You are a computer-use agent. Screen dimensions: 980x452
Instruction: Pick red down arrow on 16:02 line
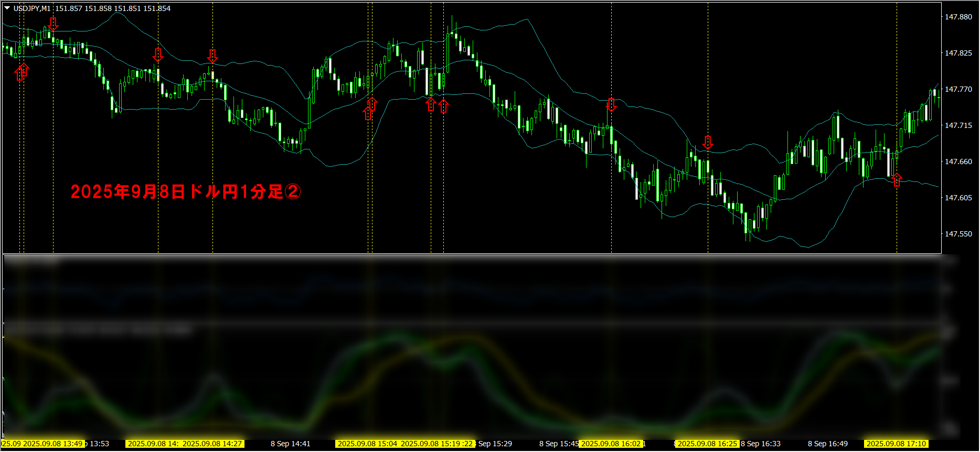click(611, 104)
